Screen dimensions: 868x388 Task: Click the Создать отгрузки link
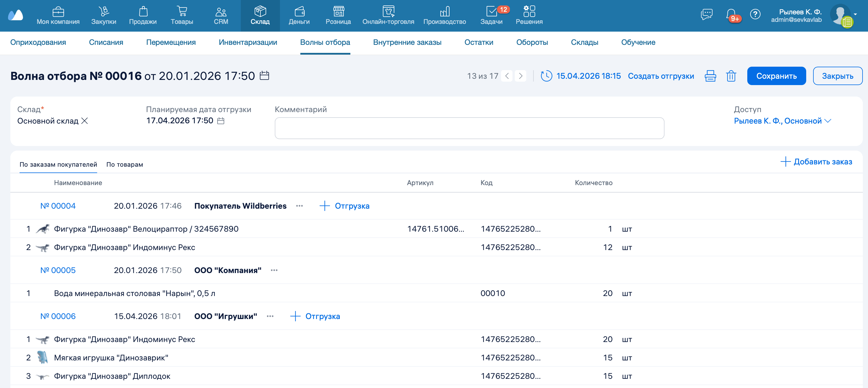pyautogui.click(x=661, y=76)
